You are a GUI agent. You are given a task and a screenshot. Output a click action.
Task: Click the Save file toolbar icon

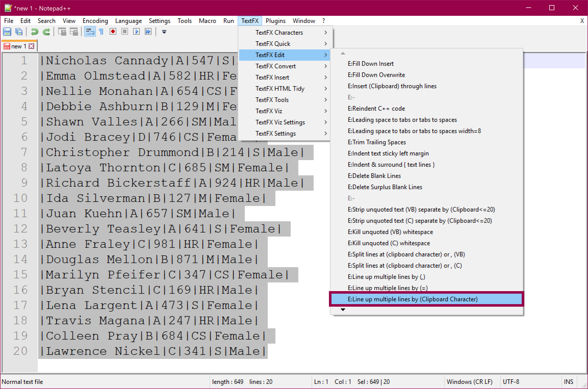click(x=7, y=32)
